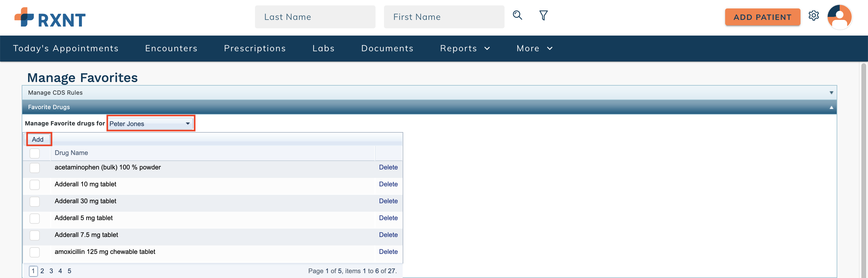The image size is (868, 278).
Task: Go to page 3 of favorites
Action: [x=51, y=271]
